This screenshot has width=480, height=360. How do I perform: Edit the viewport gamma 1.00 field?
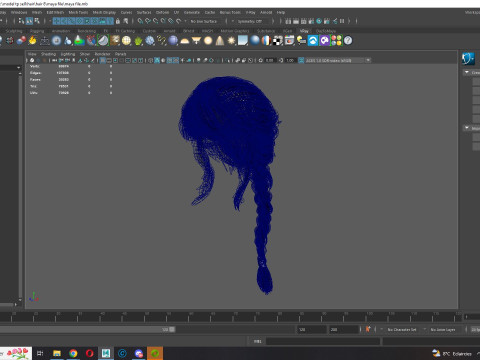[290, 60]
